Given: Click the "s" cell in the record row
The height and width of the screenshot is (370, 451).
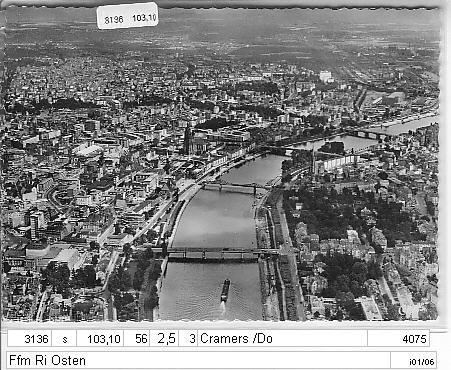Looking at the screenshot, I should (65, 339).
